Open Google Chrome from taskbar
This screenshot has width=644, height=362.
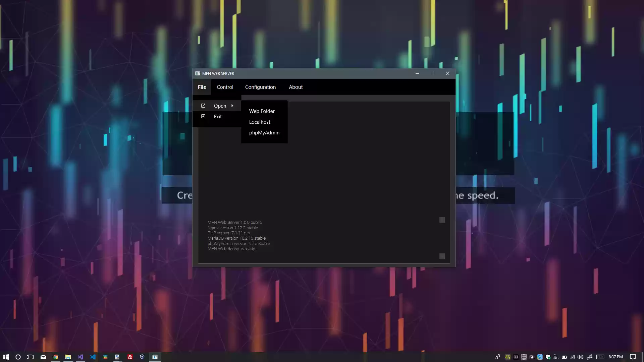56,357
